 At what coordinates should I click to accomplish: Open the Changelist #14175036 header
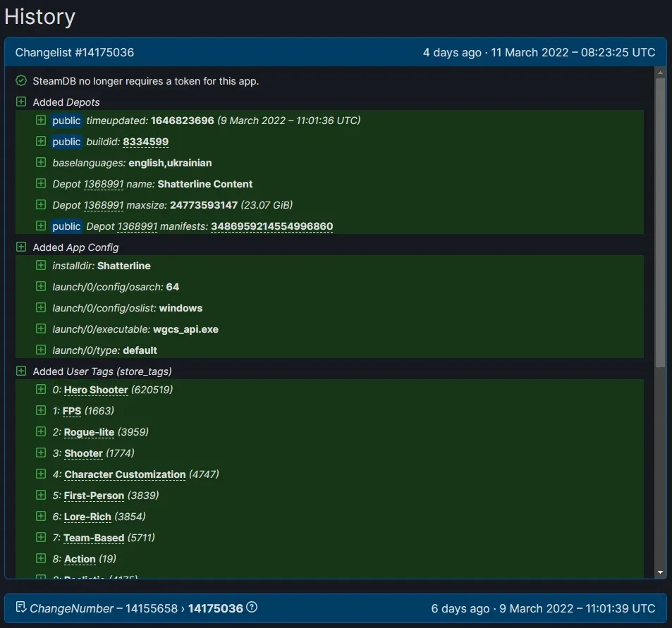75,53
